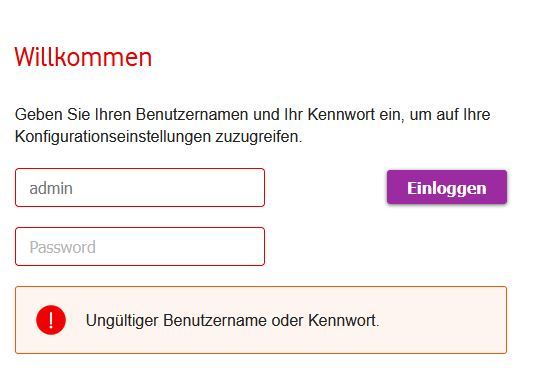
Task: Click the Einloggen button
Action: tap(447, 187)
